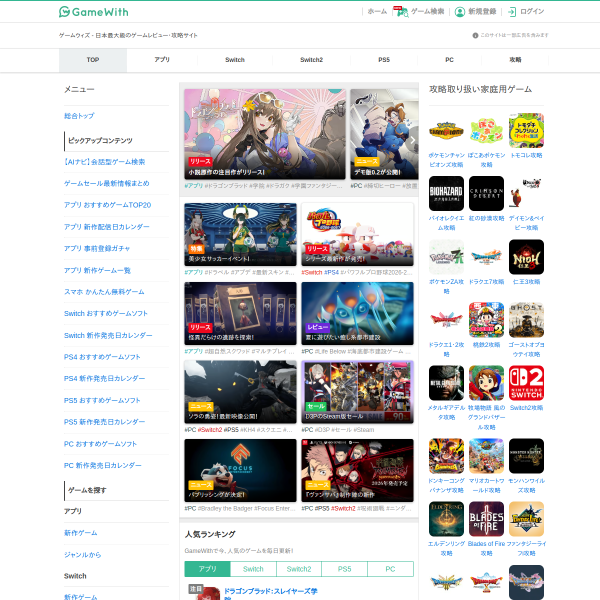Open the Crimson Desert guide icon
The height and width of the screenshot is (600, 600).
pos(486,194)
